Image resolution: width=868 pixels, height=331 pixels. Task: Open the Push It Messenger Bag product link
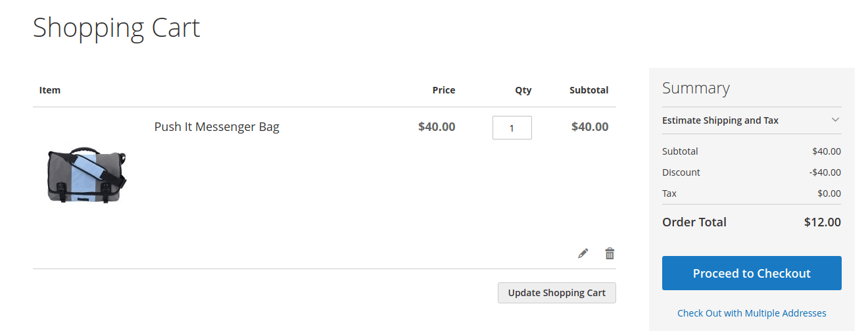tap(216, 126)
